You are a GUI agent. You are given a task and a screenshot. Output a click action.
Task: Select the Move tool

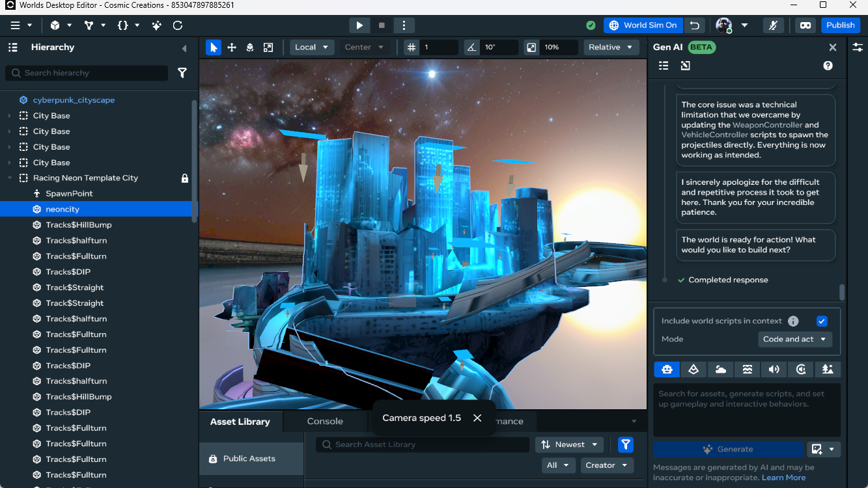(x=232, y=47)
